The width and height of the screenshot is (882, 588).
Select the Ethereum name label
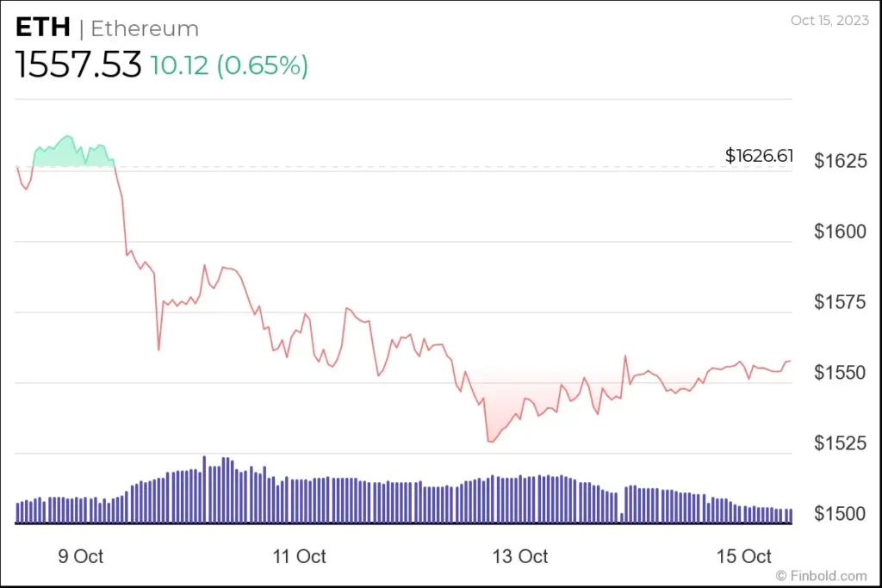(x=145, y=29)
